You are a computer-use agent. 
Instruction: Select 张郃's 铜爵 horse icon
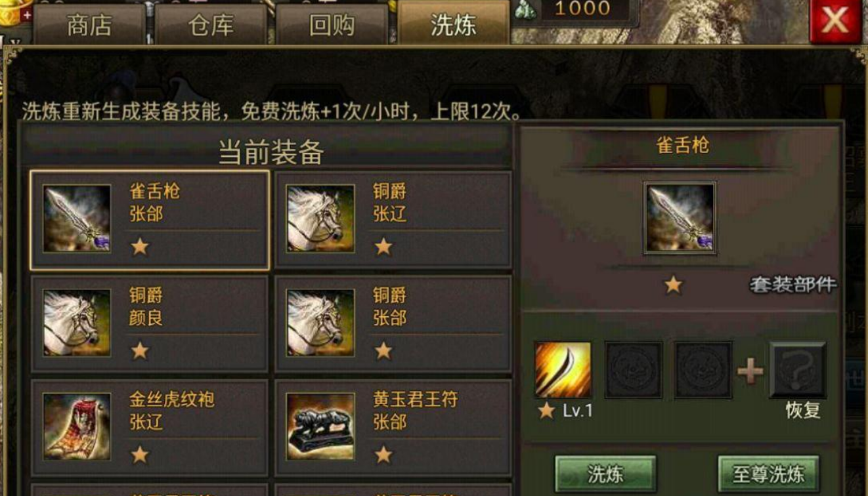(320, 323)
